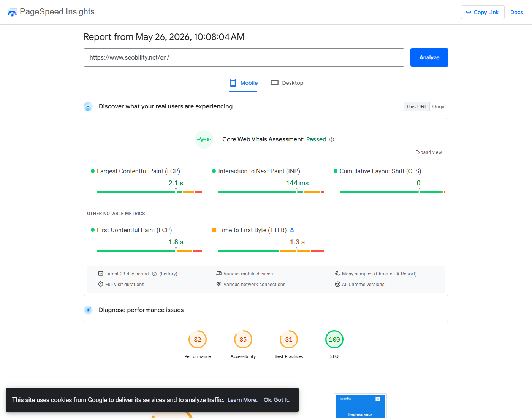Click the INP distribution bar

[x=271, y=192]
